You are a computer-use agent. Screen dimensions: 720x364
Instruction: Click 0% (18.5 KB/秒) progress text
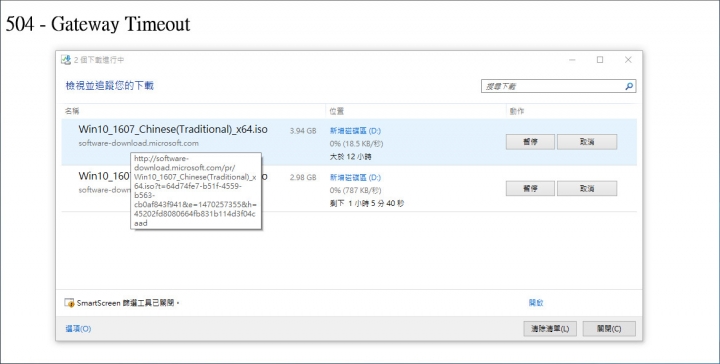pyautogui.click(x=356, y=144)
